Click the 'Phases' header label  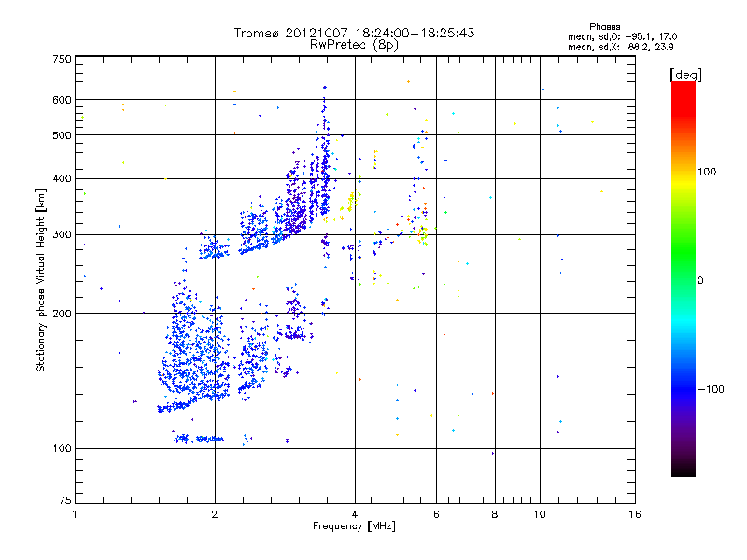[604, 27]
